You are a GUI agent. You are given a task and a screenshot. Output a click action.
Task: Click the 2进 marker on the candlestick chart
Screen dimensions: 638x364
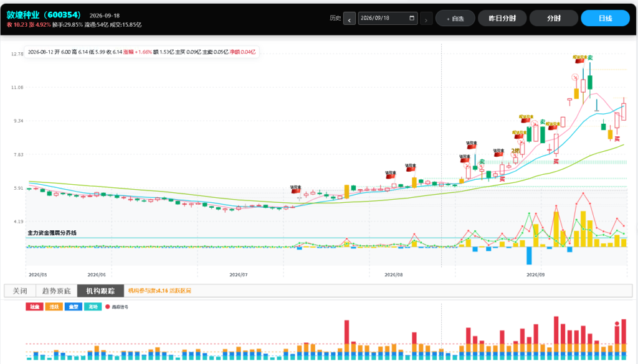coord(515,151)
